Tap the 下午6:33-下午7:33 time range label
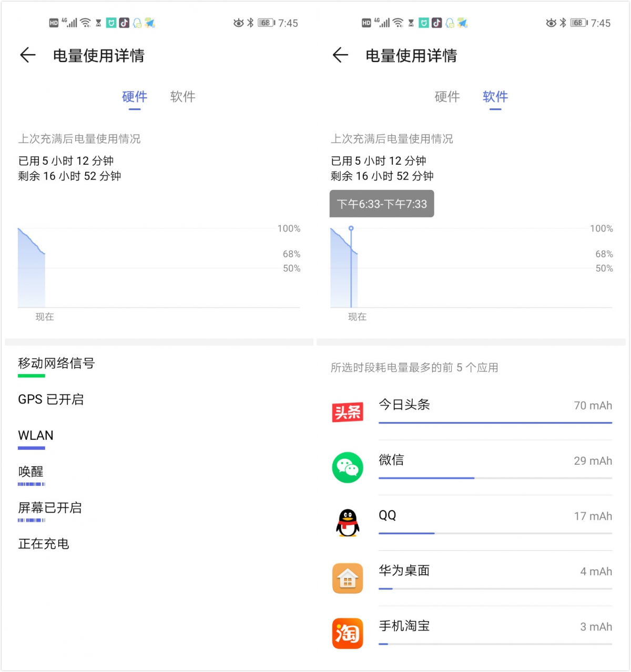Image resolution: width=631 pixels, height=672 pixels. tap(382, 204)
